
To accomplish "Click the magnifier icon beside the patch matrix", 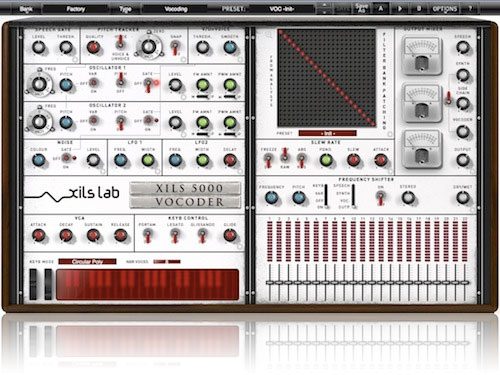I will pos(268,34).
